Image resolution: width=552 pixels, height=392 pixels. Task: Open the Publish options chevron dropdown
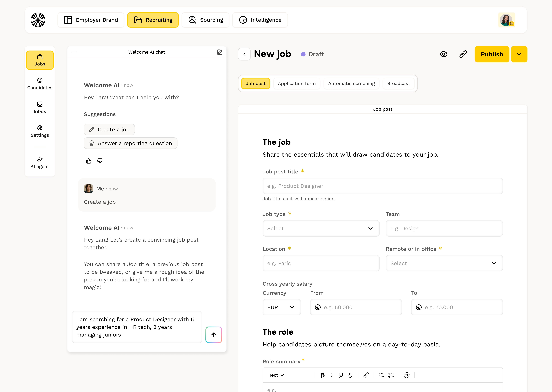[x=519, y=54]
